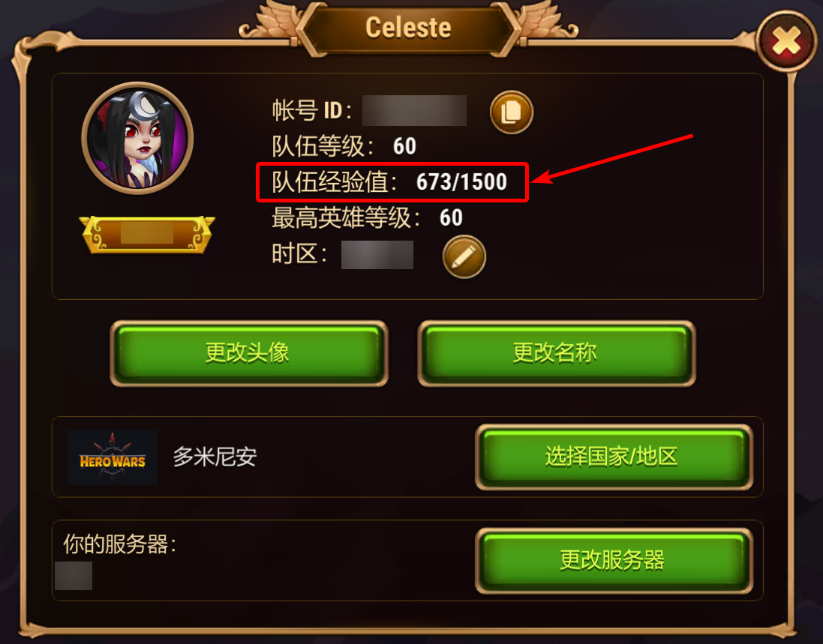
Task: Click the blurred account ID field
Action: point(414,111)
